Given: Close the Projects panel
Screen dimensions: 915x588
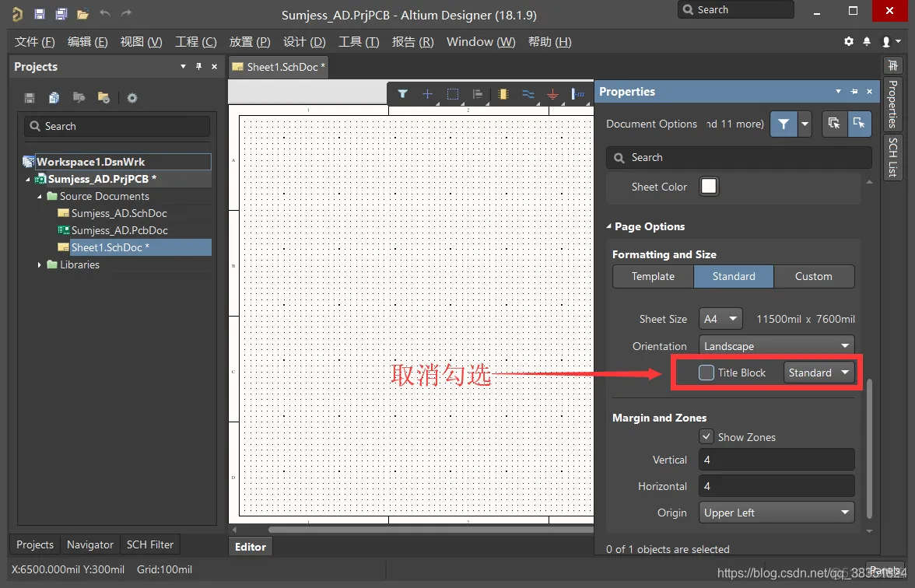Looking at the screenshot, I should coord(214,67).
